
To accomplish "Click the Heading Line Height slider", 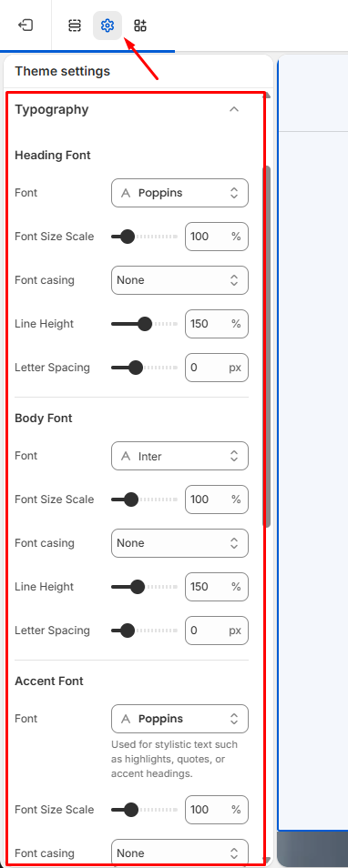I will 145,324.
